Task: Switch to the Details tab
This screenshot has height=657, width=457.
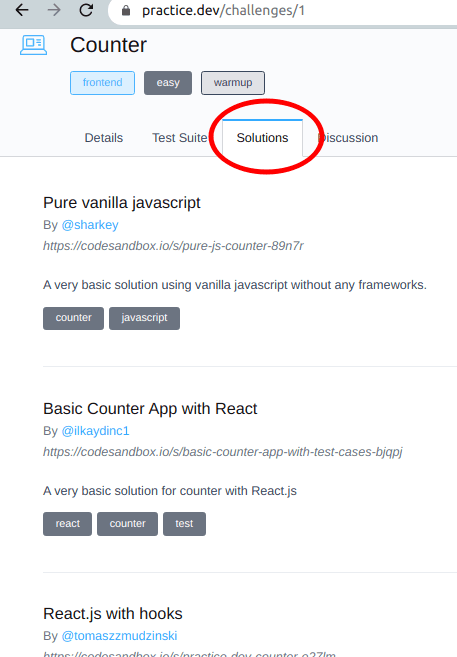Action: (104, 138)
